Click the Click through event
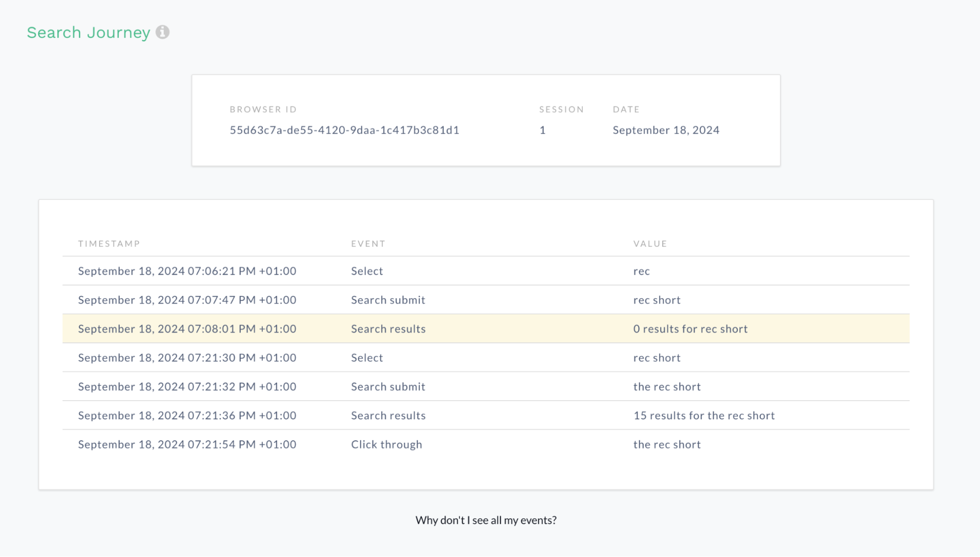The width and height of the screenshot is (980, 557). (386, 445)
